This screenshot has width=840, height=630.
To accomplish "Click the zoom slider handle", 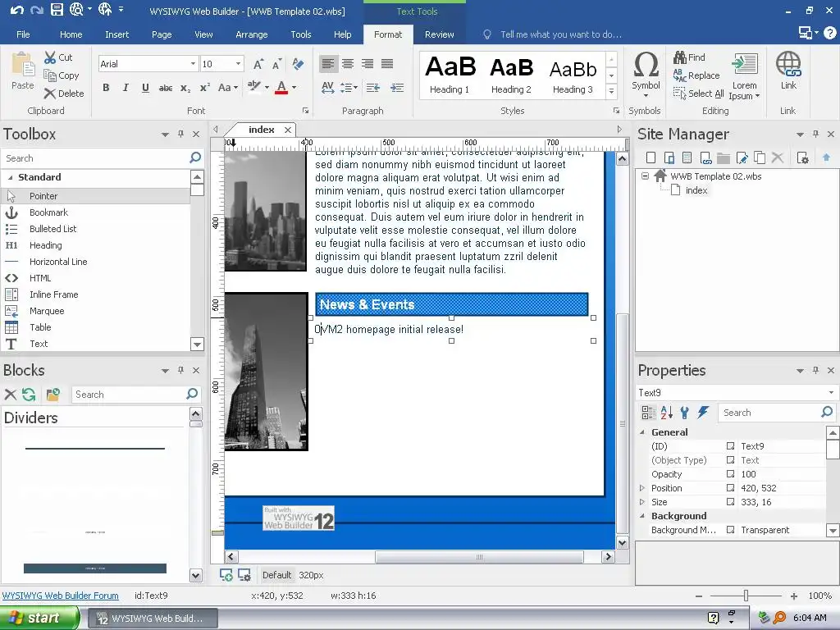I will coord(746,596).
